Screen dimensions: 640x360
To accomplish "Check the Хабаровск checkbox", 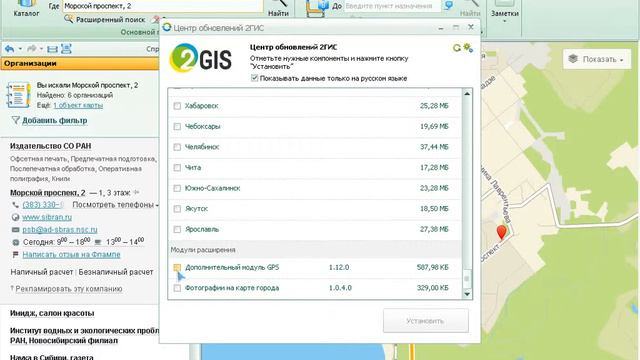I will pyautogui.click(x=177, y=106).
